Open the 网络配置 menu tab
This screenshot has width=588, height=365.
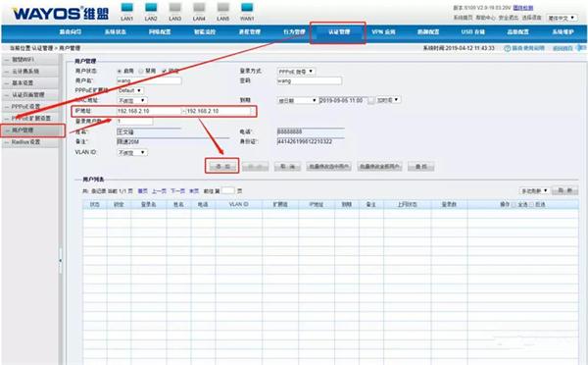click(160, 32)
